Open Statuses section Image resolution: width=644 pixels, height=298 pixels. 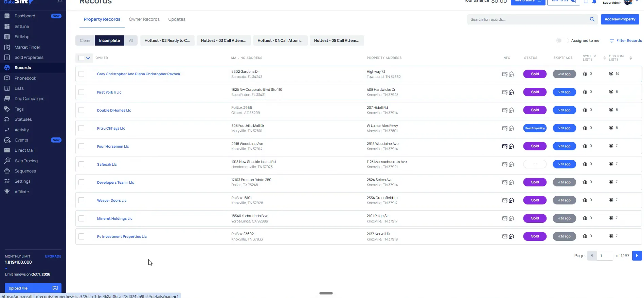(x=23, y=119)
